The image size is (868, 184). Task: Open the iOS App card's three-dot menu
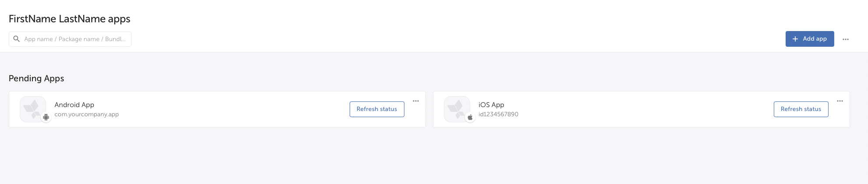[x=840, y=101]
